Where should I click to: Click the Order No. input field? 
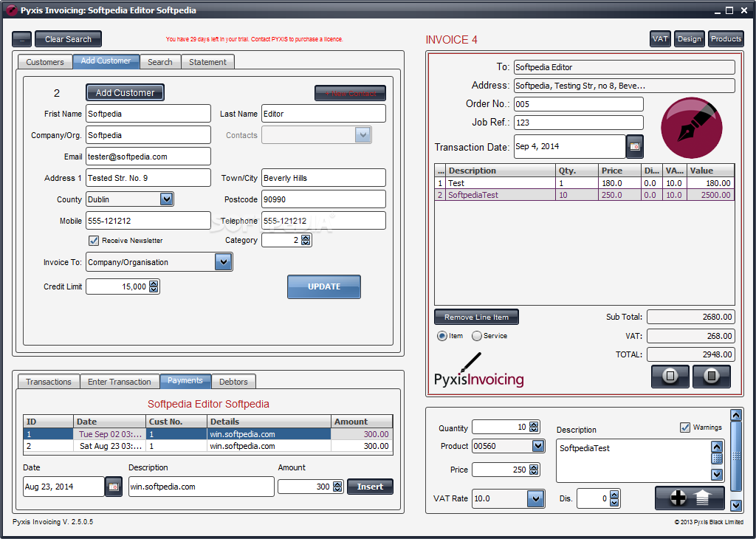579,103
